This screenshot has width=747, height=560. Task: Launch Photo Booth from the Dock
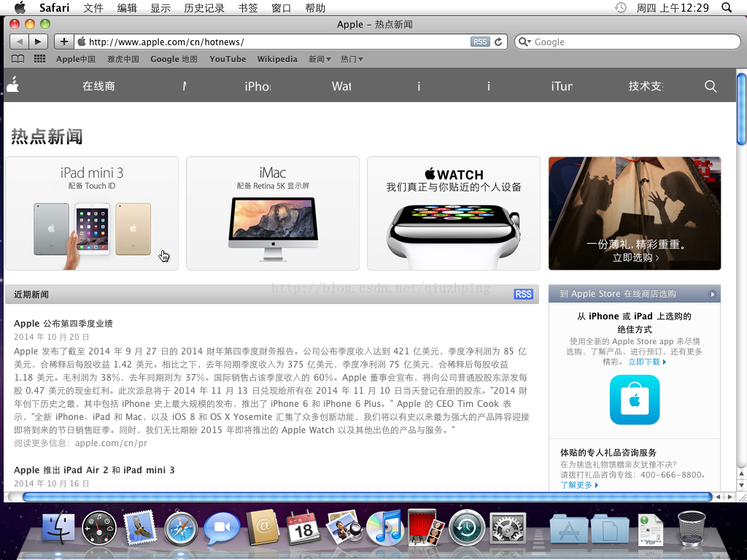(425, 527)
